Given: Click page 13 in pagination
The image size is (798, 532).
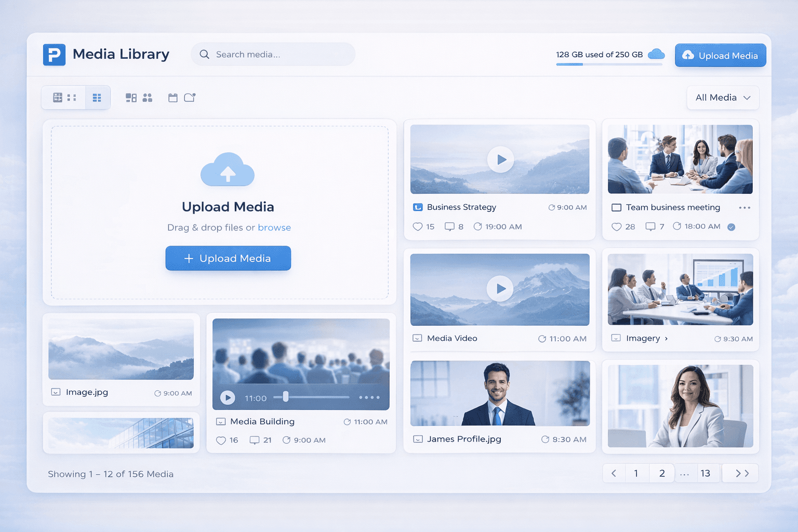Looking at the screenshot, I should click(x=706, y=473).
